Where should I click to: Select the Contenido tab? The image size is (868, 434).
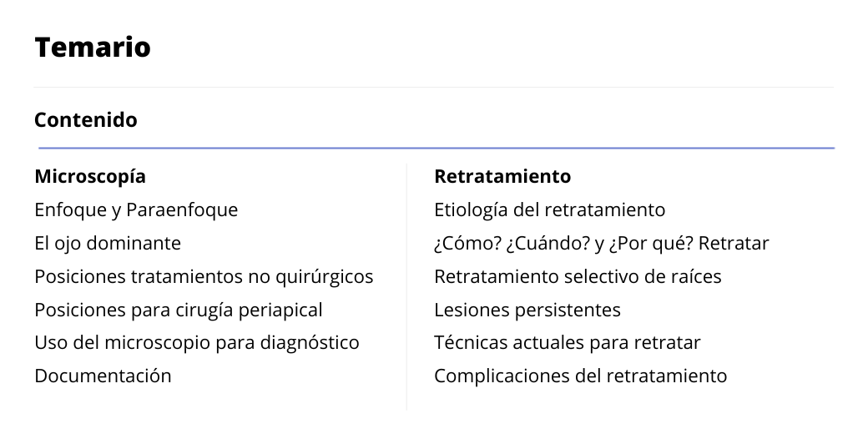coord(86,119)
